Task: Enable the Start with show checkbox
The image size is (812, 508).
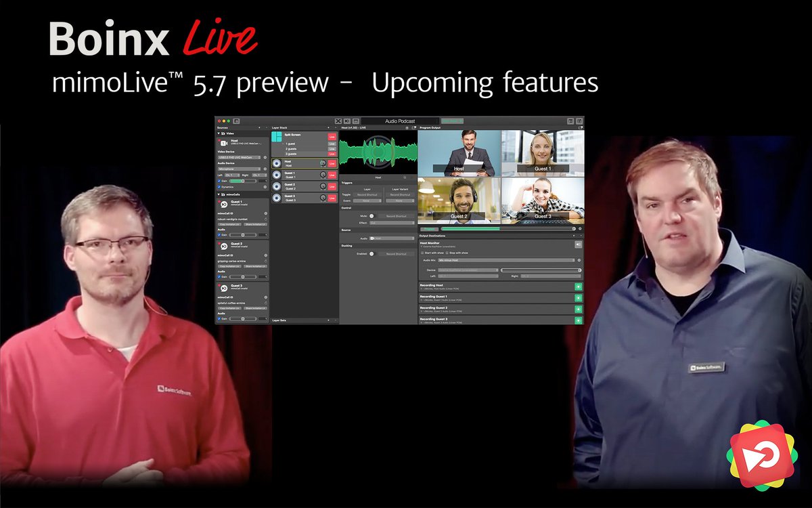Action: click(422, 253)
